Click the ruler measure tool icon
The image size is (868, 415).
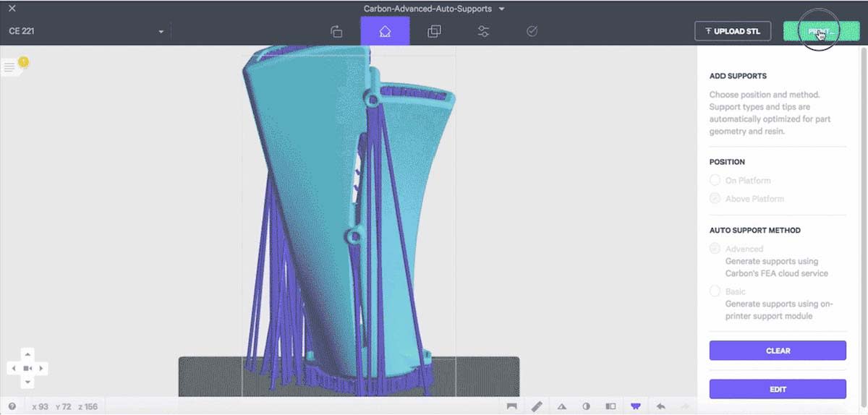[537, 406]
